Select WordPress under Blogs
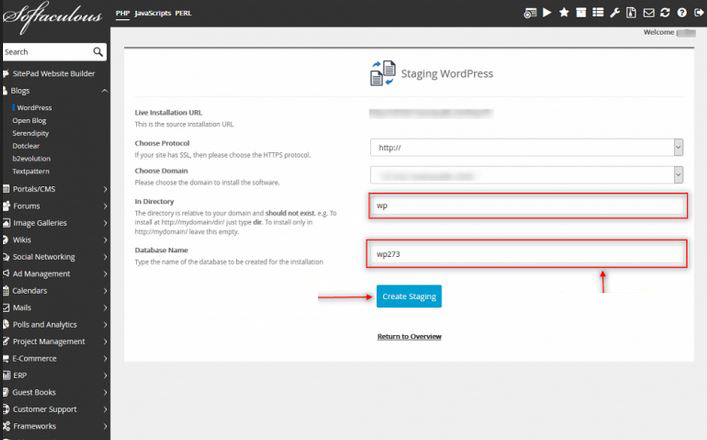Viewport: 707px width, 440px height. (x=34, y=108)
